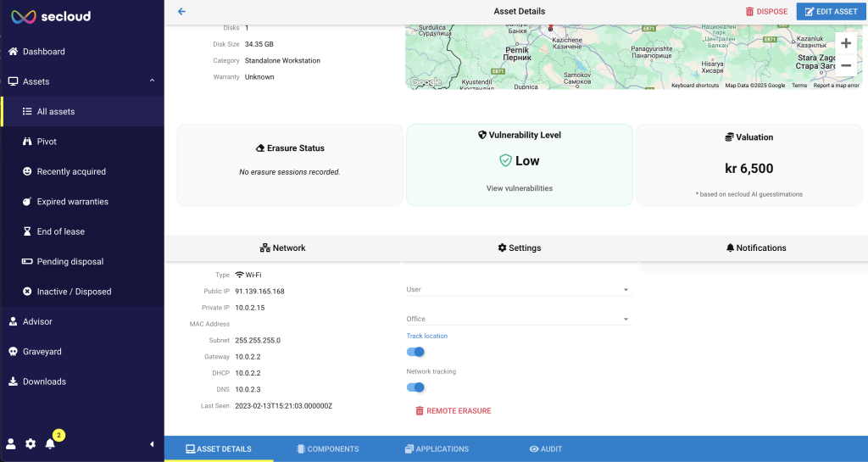Open the User dropdown
This screenshot has width=868, height=462.
click(x=519, y=290)
